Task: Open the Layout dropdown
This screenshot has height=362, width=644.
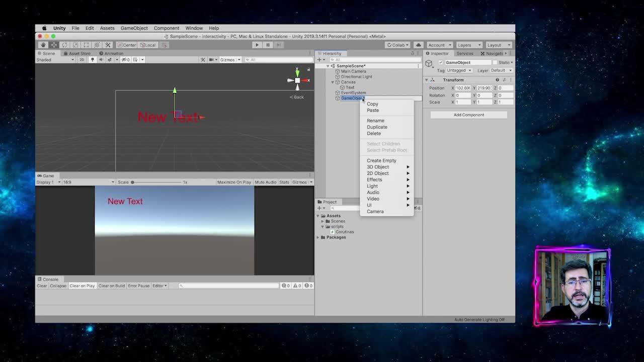Action: (498, 45)
